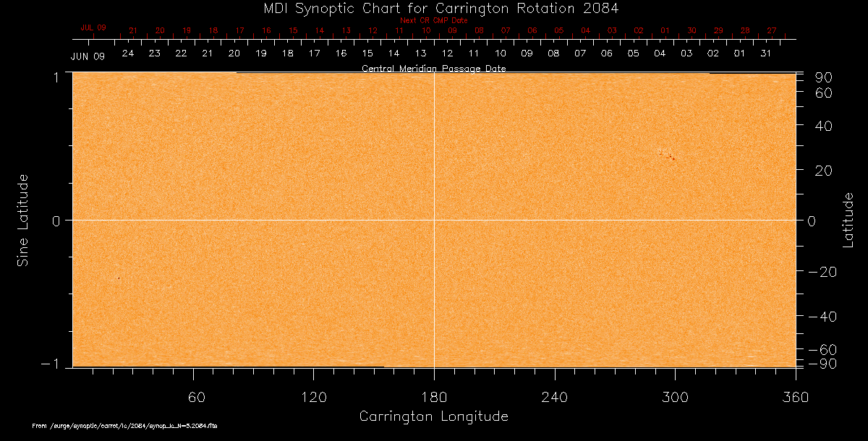
Task: Click the 360 longitude tick label
Action: [x=795, y=397]
